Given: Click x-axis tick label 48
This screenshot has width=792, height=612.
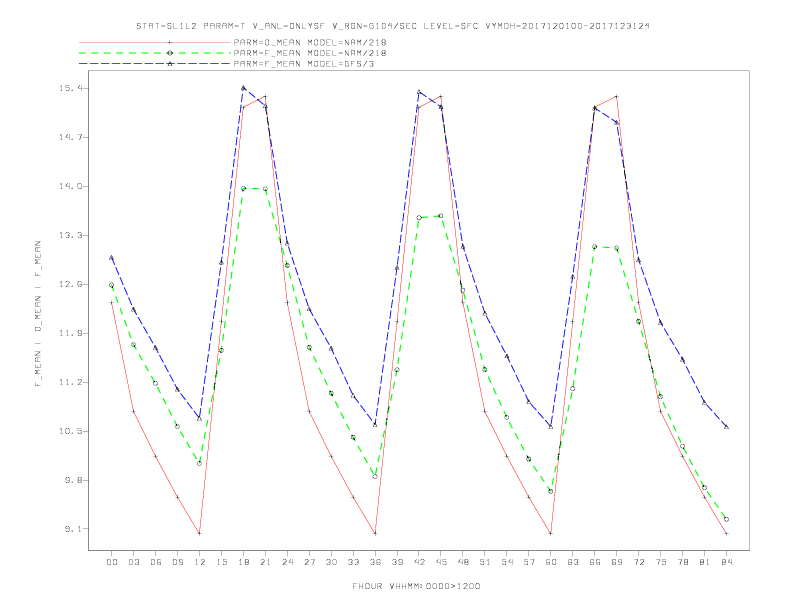Looking at the screenshot, I should (x=463, y=562).
